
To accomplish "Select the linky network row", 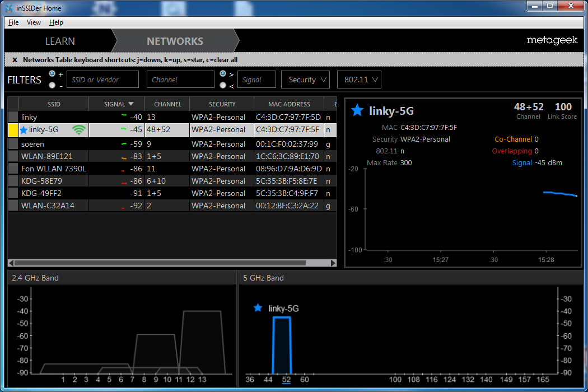I will pos(172,117).
